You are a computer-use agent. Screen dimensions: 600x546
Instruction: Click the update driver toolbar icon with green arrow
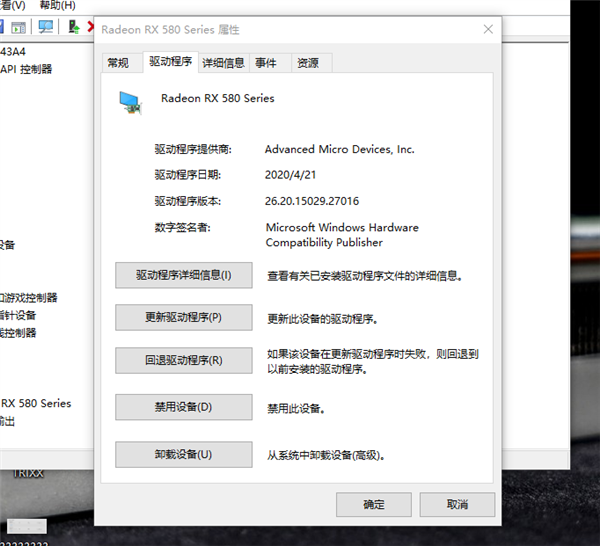[73, 26]
